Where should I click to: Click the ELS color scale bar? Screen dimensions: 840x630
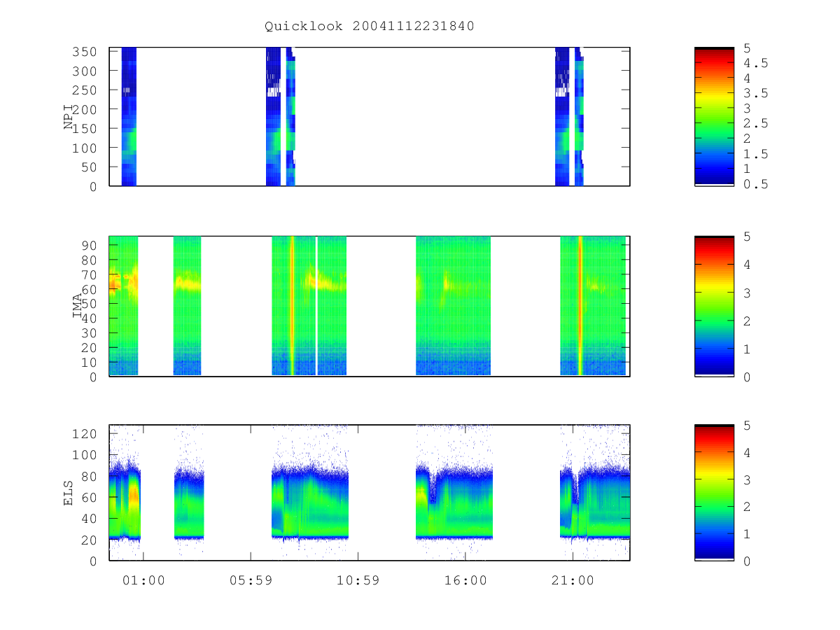(714, 493)
